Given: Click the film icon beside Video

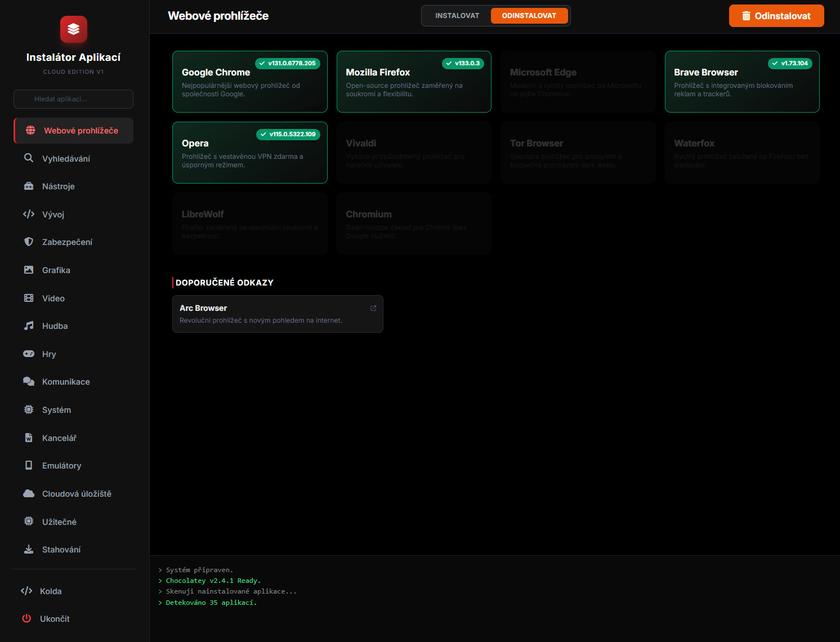Looking at the screenshot, I should tap(29, 298).
